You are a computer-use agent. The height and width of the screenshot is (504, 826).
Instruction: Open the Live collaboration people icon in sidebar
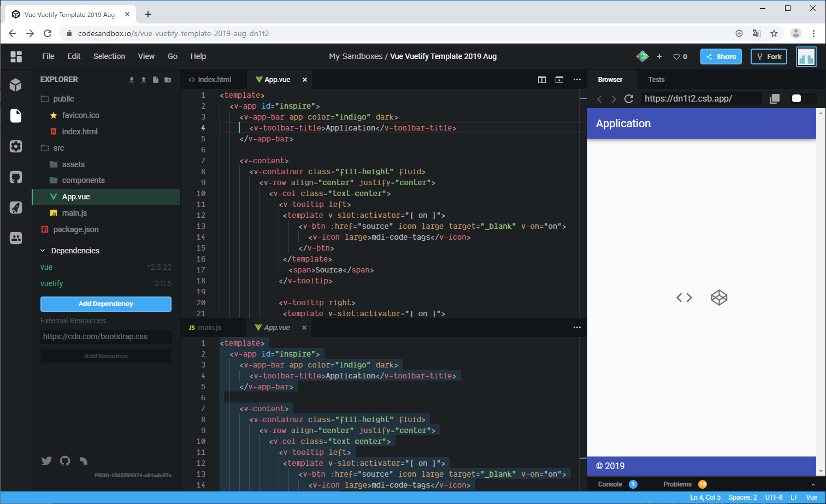click(x=16, y=238)
